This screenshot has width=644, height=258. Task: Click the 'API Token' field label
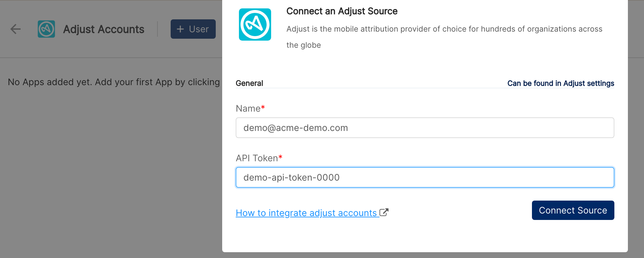259,158
